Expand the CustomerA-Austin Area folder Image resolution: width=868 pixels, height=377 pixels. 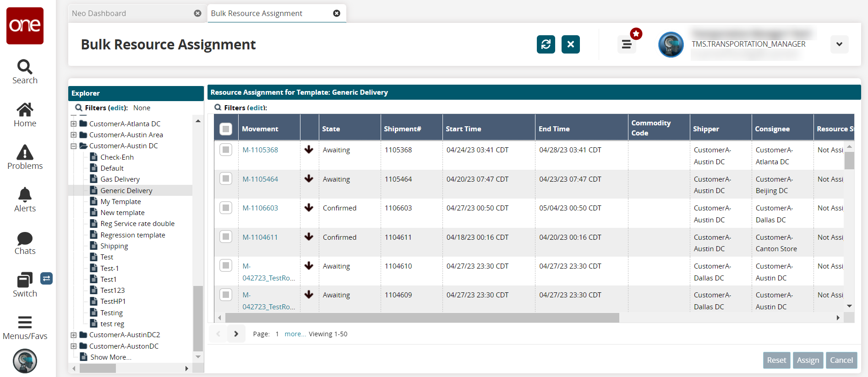coord(73,135)
